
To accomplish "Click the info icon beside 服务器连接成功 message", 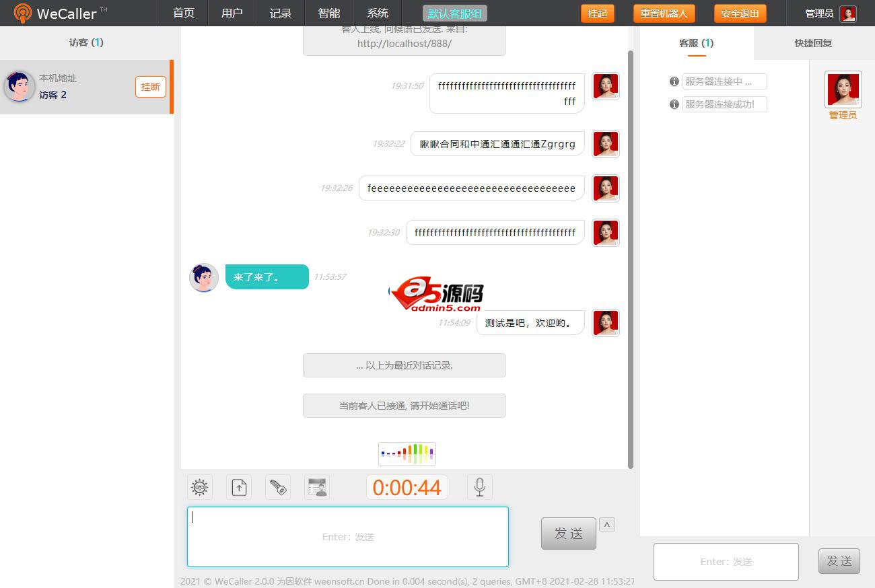I will [674, 104].
